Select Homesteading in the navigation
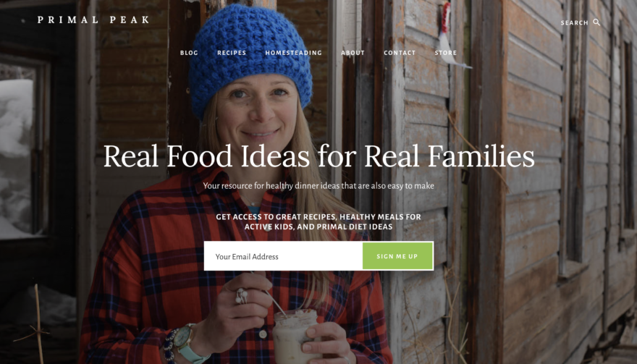This screenshot has height=364, width=637. [x=293, y=53]
